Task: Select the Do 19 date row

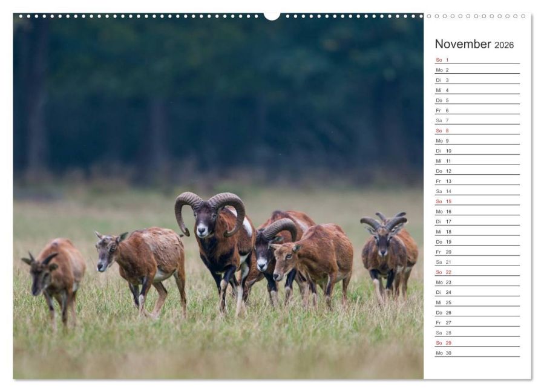Action: click(477, 241)
